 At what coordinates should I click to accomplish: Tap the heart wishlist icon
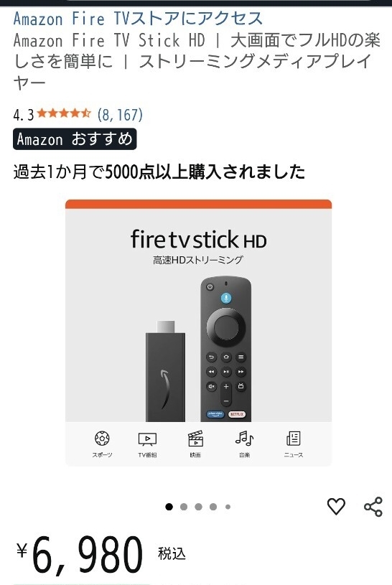pos(336,506)
